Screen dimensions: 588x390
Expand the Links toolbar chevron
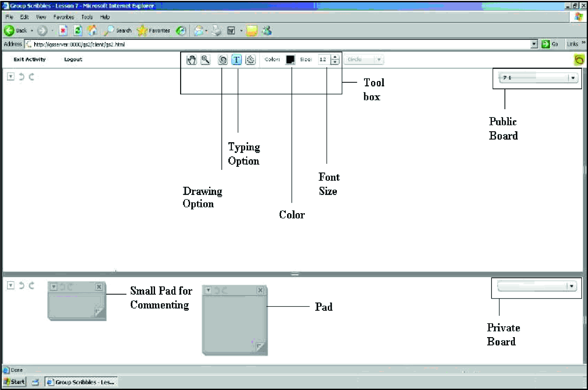583,43
